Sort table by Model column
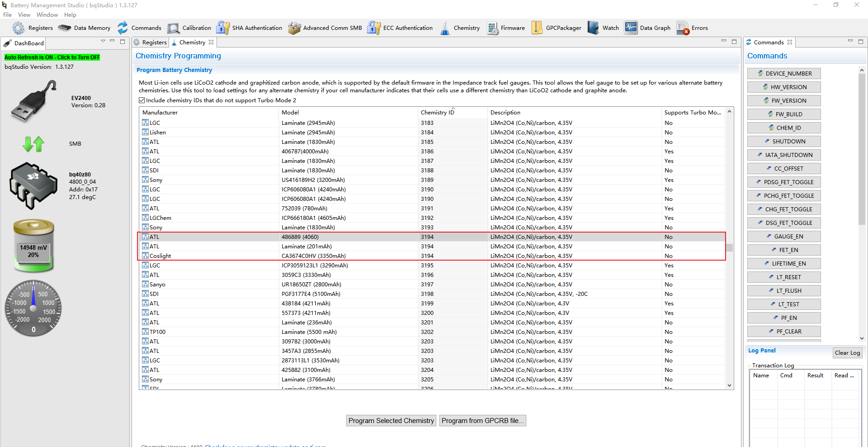The height and width of the screenshot is (447, 868). tap(349, 113)
